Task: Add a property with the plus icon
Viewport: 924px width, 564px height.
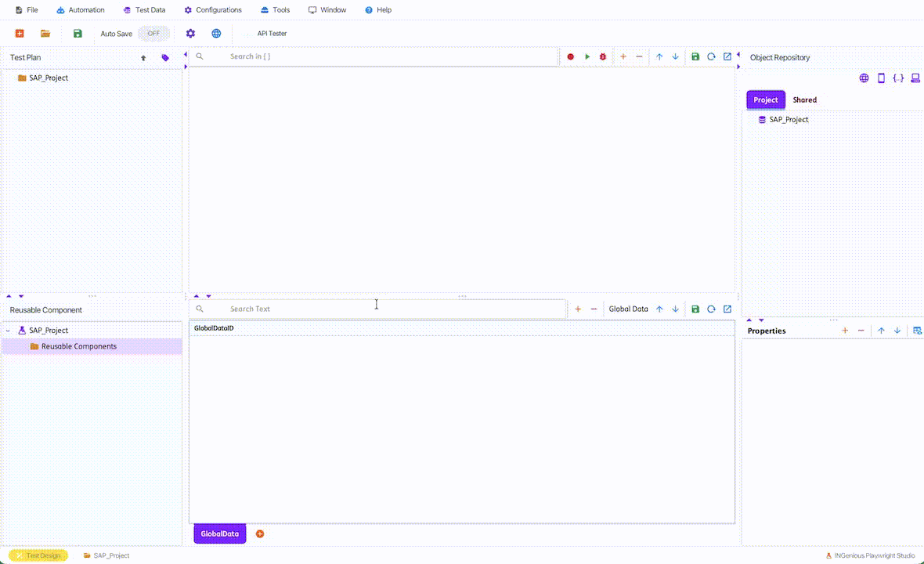Action: point(845,331)
